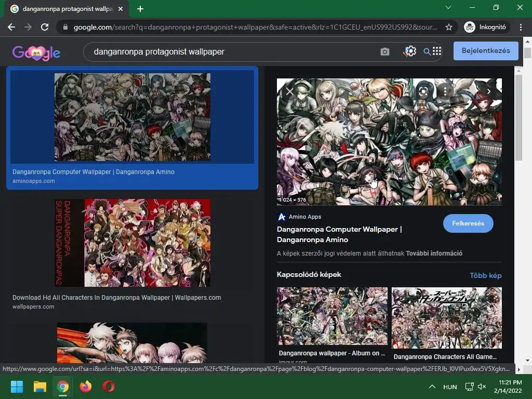Click the wallpapers.com source link
Screen dimensions: 532x399
click(x=33, y=307)
